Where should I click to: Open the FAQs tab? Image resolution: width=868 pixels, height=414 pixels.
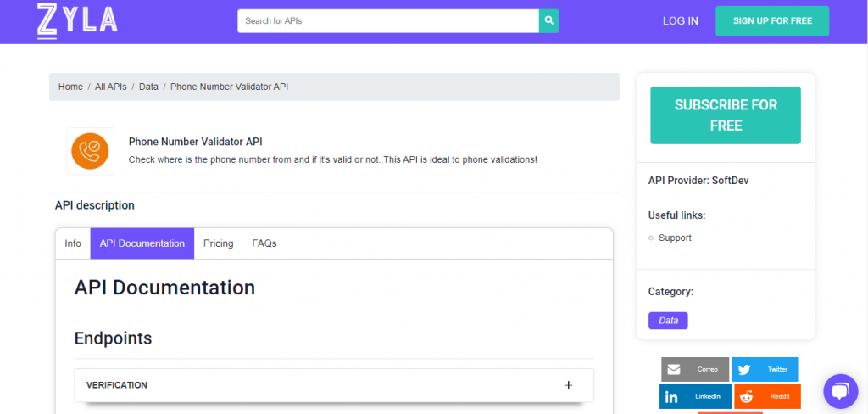pyautogui.click(x=264, y=243)
